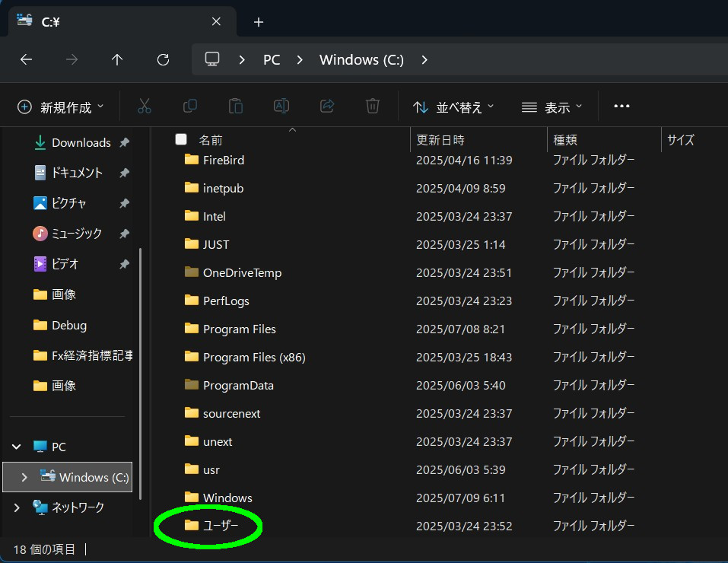This screenshot has width=728, height=563.
Task: Select the sourcenext folder
Action: (231, 413)
